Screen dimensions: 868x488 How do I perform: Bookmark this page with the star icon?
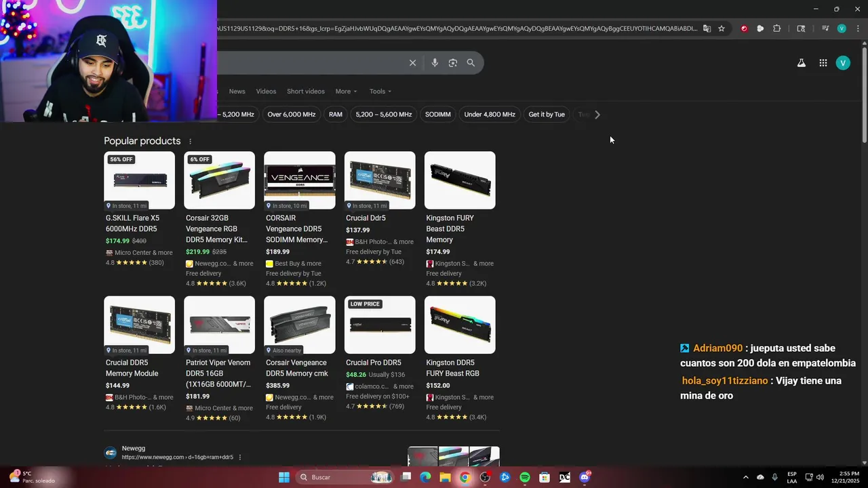[722, 28]
